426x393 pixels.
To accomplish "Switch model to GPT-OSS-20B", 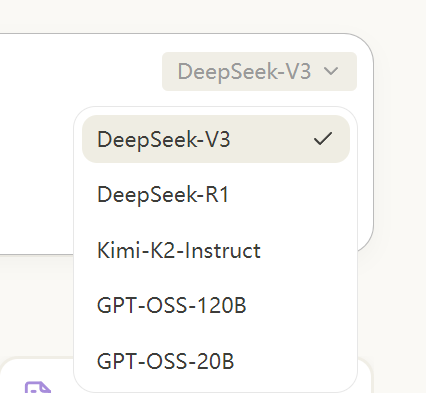I will point(216,361).
